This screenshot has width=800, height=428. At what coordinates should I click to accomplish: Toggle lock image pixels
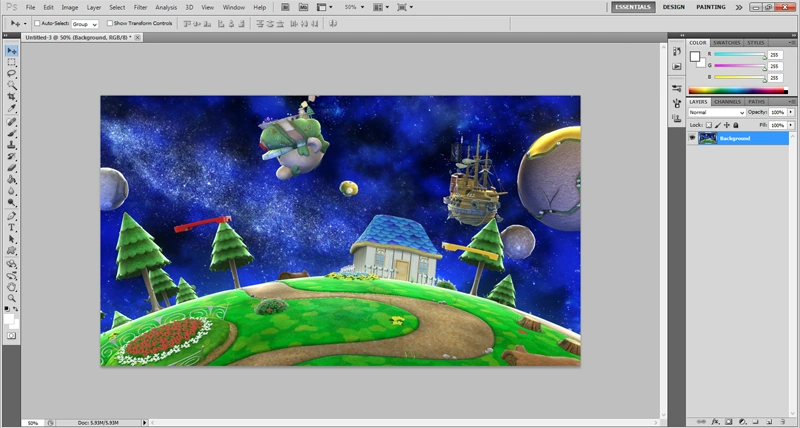[x=718, y=125]
